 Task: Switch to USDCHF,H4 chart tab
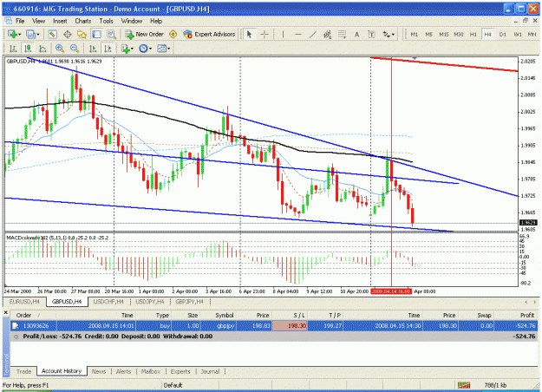pos(108,302)
